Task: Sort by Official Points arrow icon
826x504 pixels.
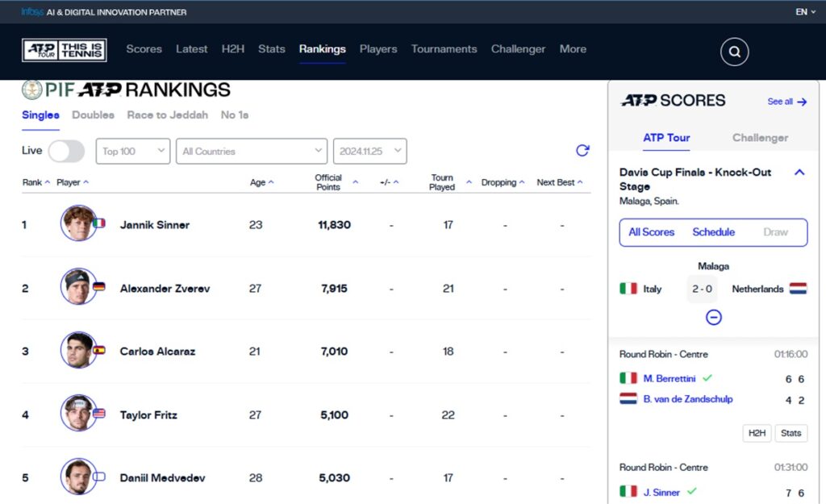Action: 355,182
